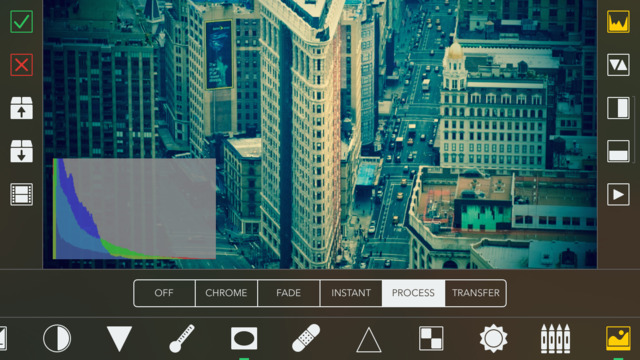Click the box with down arrow icon
Image resolution: width=640 pixels, height=360 pixels.
point(21,151)
